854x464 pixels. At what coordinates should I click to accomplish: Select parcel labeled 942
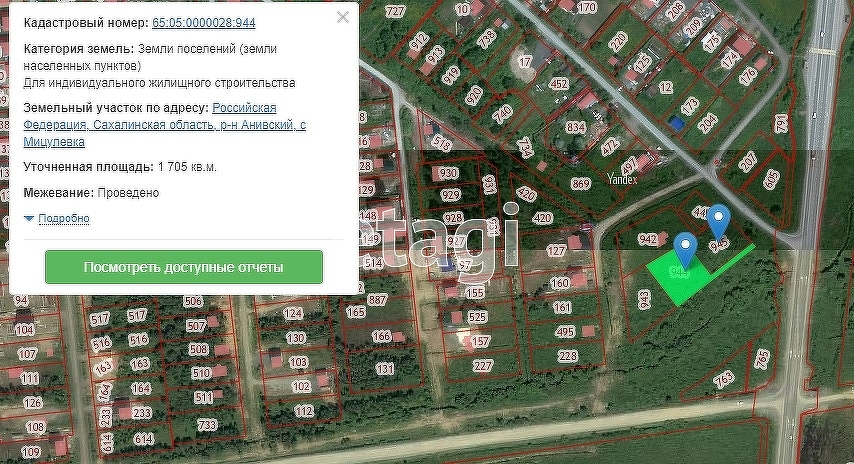tap(648, 239)
